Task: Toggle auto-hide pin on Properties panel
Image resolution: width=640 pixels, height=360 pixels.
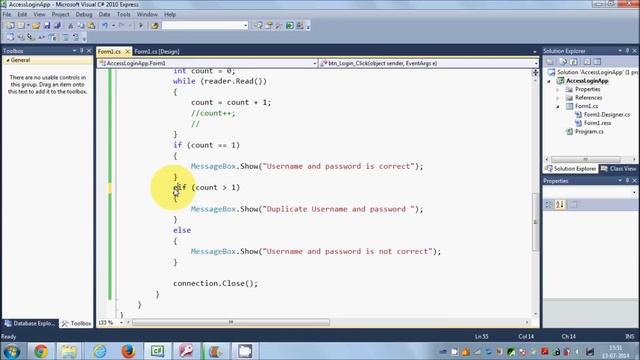Action: [627, 180]
